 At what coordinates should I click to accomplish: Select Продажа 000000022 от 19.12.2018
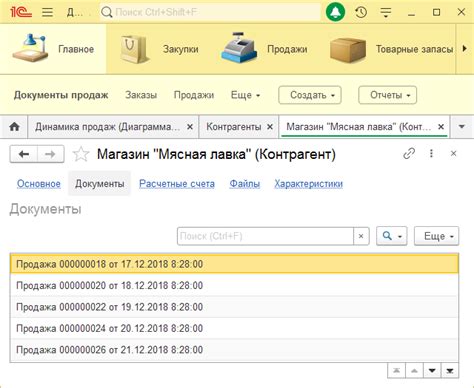point(234,307)
